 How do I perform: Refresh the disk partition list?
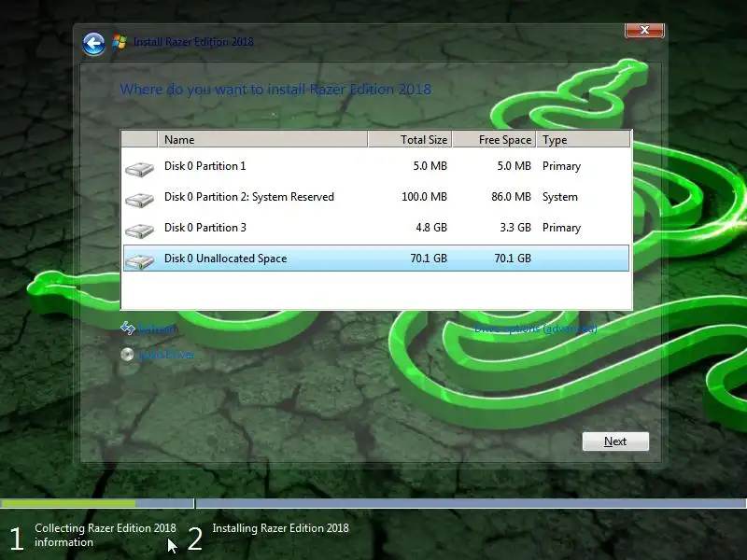click(157, 329)
